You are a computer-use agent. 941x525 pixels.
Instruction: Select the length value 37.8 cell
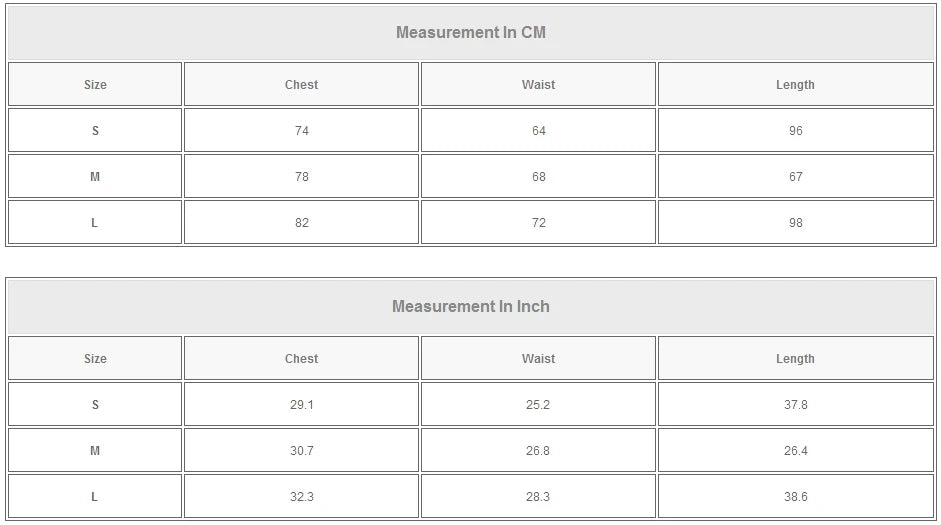point(795,405)
